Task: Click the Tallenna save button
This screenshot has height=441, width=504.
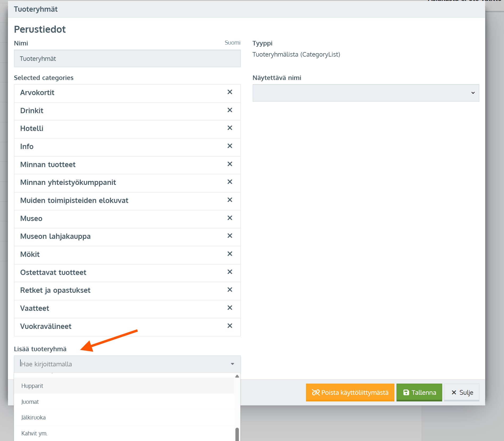Action: (x=419, y=392)
